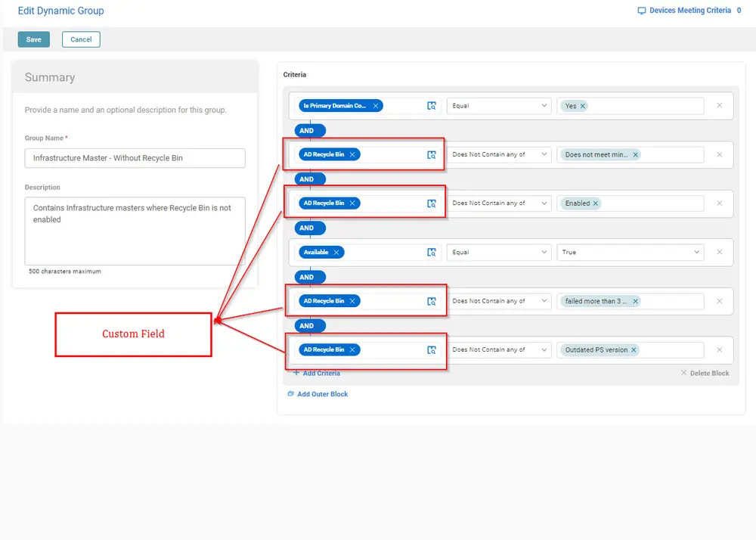
Task: Remove the Is Primary Domain Co... field chip
Action: (x=376, y=106)
